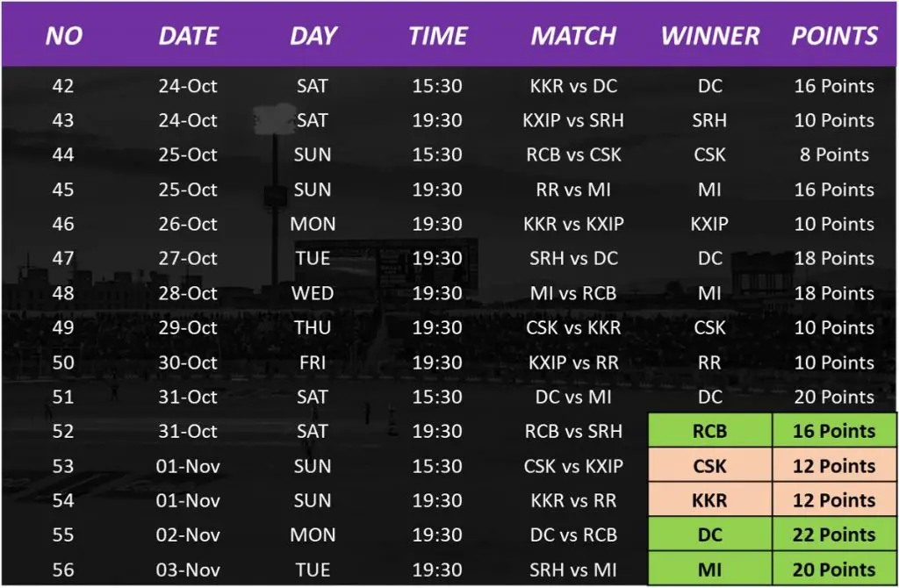
Task: Click the NO column header
Action: pyautogui.click(x=64, y=36)
